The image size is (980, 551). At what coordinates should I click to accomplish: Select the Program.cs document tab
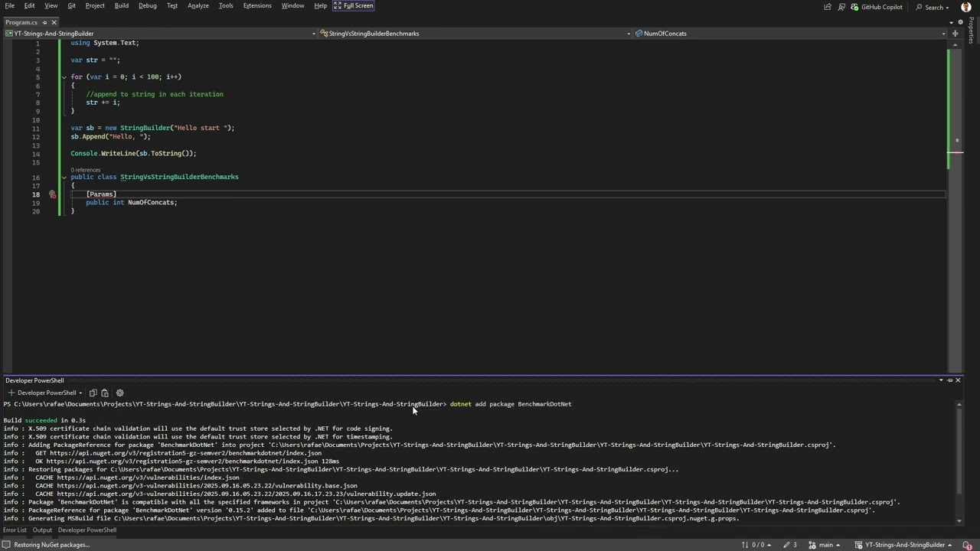(x=21, y=22)
